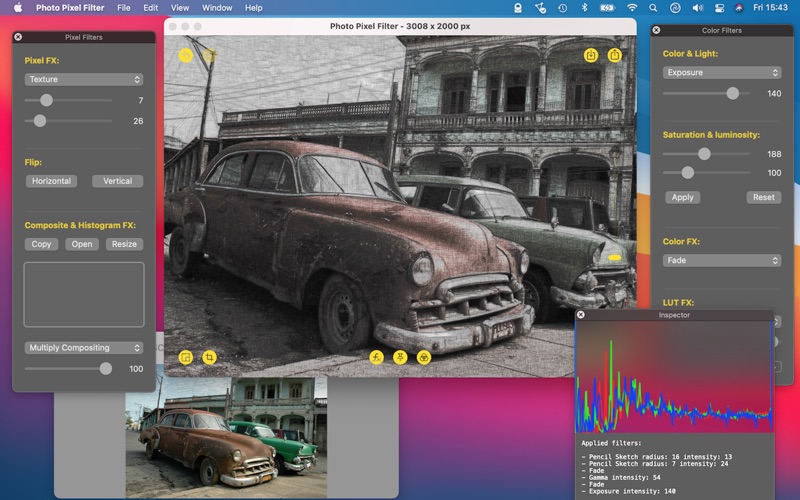
Task: Click the yellow export share icon
Action: (614, 55)
